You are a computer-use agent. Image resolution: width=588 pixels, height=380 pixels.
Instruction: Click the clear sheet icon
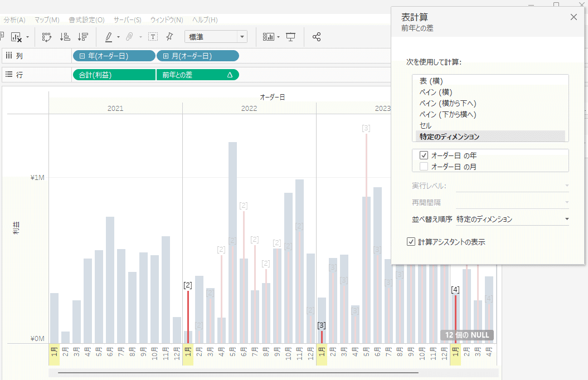tap(16, 37)
